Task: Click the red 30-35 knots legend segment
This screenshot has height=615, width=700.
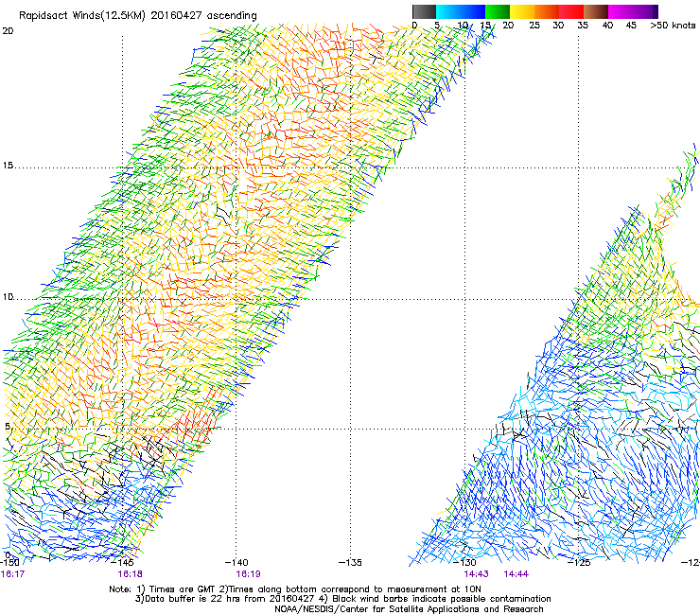Action: 571,11
